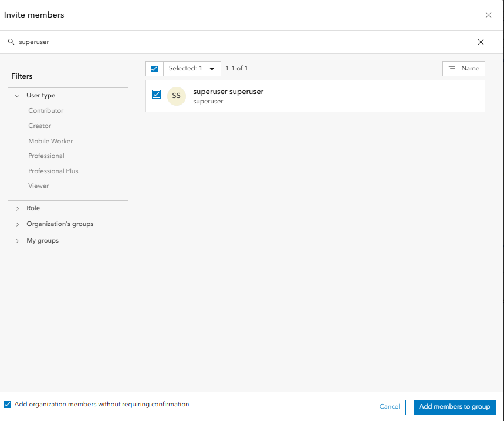This screenshot has width=504, height=421.
Task: Clear the superuser search text
Action: click(481, 42)
